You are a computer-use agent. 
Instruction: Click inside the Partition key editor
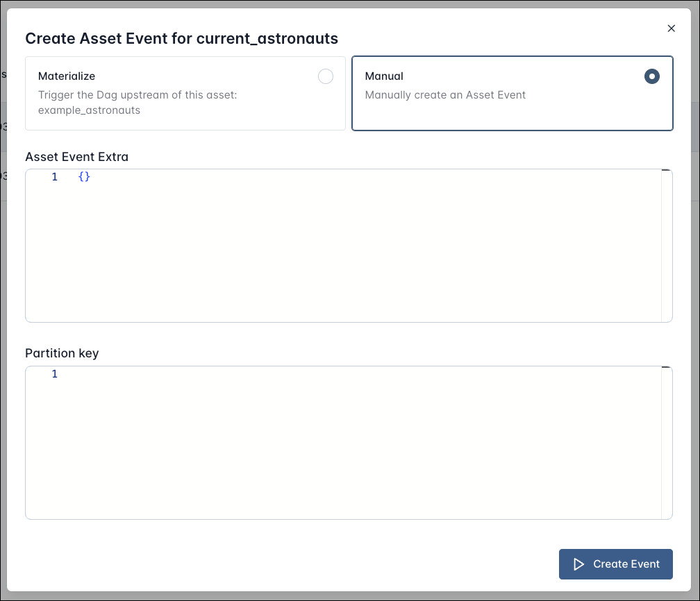[x=347, y=441]
